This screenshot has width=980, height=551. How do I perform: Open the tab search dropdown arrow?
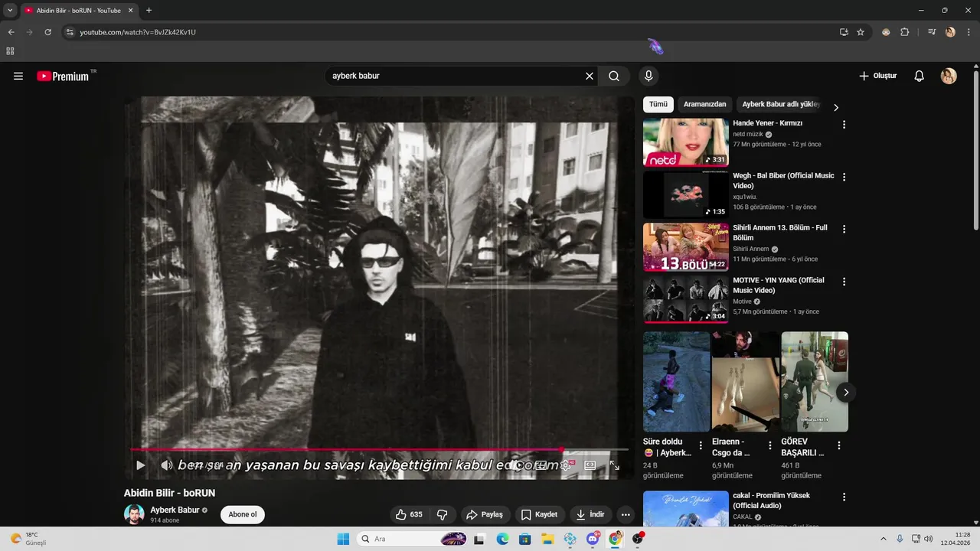click(x=10, y=10)
